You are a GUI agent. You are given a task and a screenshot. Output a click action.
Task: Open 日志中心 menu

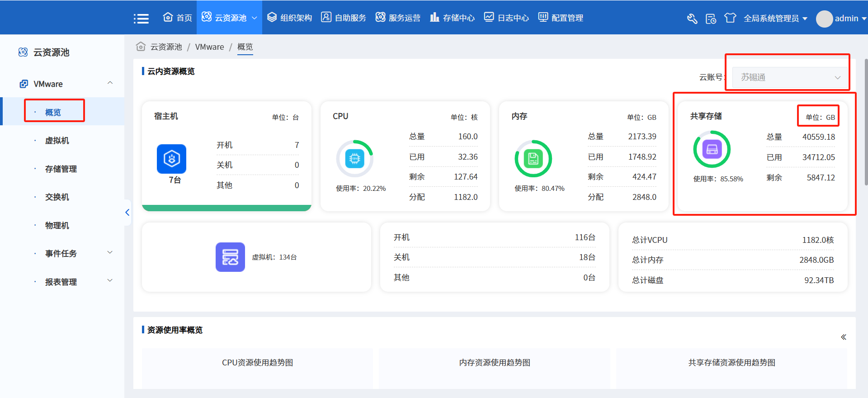click(x=506, y=18)
